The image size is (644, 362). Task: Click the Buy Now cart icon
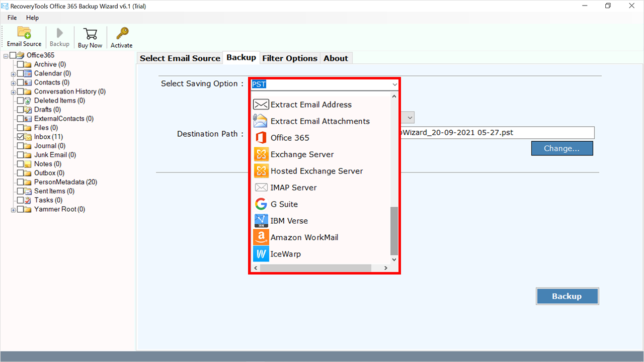coord(90,34)
